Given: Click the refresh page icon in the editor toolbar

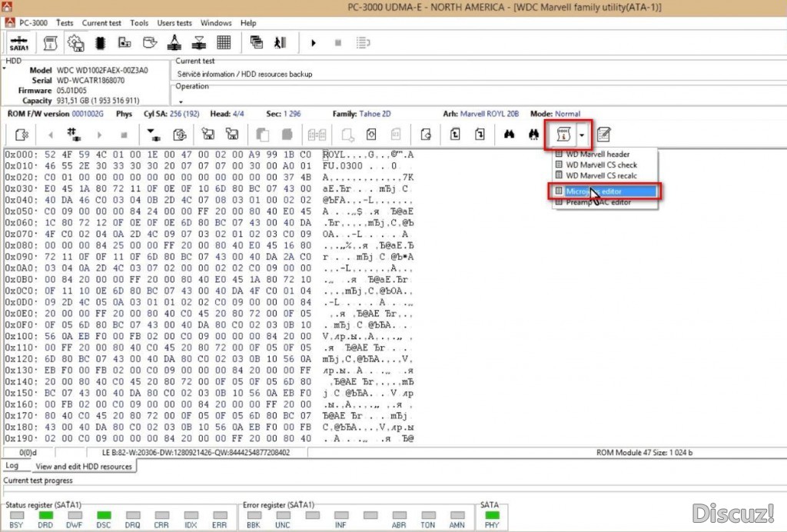Looking at the screenshot, I should coord(180,135).
